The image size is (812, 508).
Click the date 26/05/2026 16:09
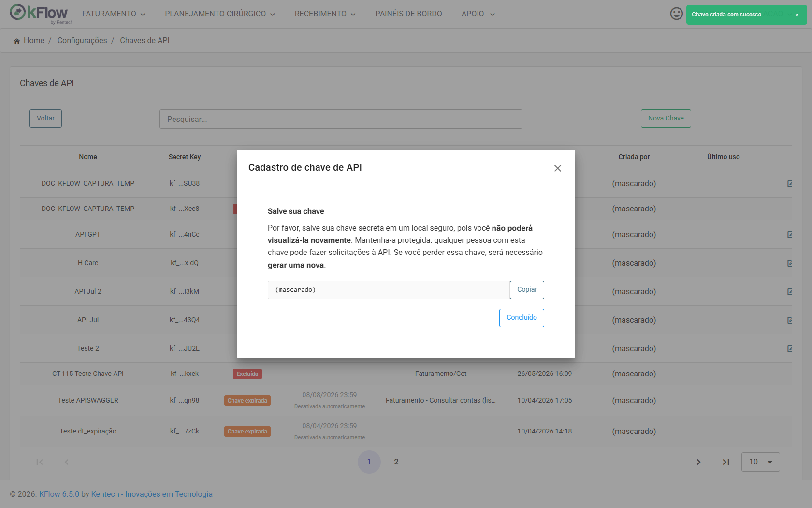545,374
